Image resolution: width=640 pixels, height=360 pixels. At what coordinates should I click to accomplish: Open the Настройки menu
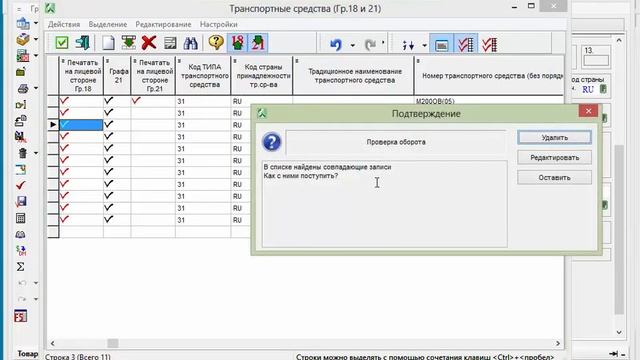[219, 24]
